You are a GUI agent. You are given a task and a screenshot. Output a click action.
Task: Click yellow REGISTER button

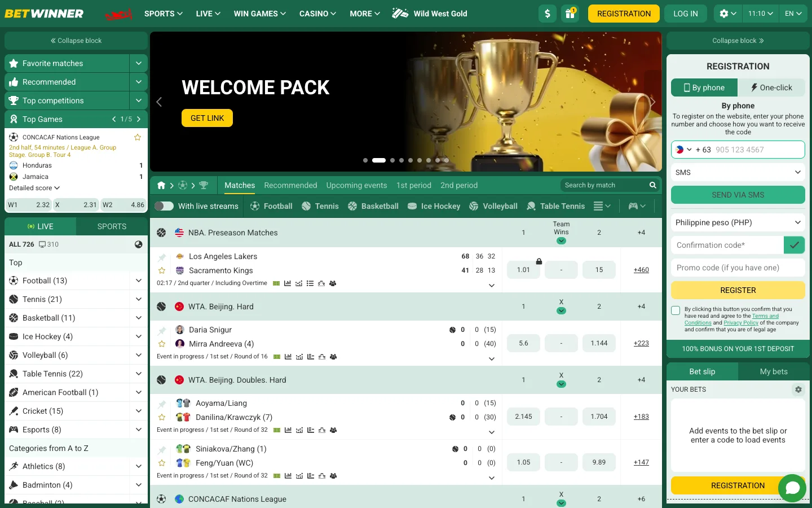point(738,290)
